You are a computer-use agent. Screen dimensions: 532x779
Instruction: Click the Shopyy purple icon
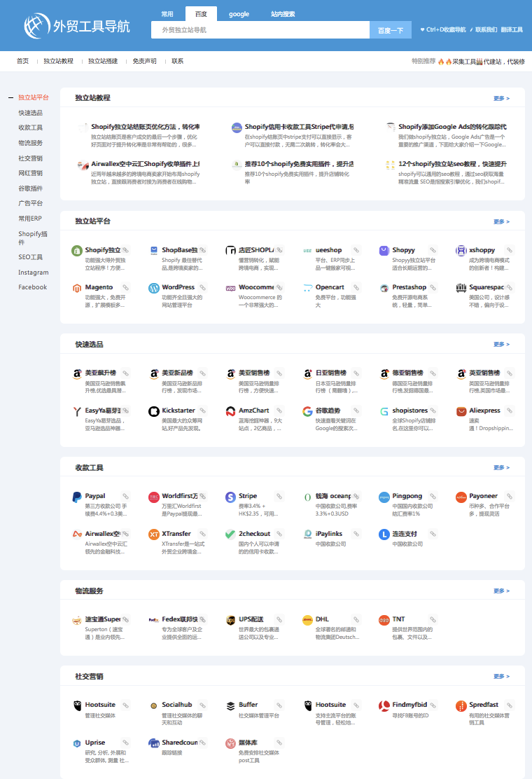(384, 250)
